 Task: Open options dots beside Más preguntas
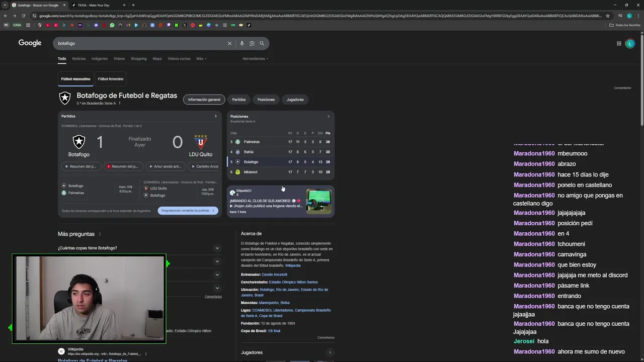tap(100, 234)
